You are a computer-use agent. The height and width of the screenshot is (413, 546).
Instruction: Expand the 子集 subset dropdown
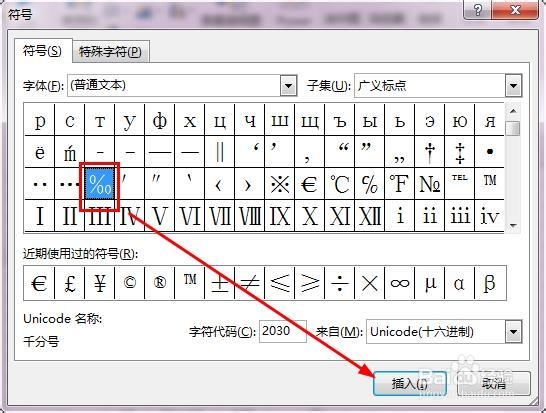(513, 86)
